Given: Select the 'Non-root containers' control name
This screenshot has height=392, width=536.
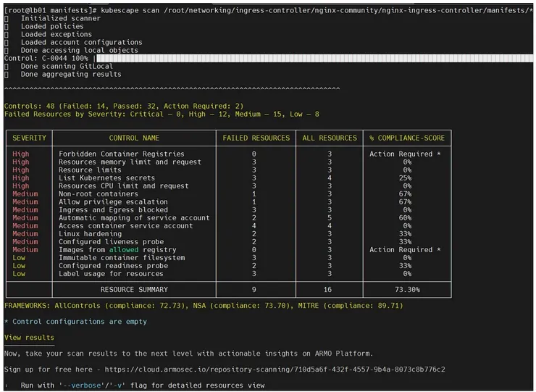Looking at the screenshot, I should coord(98,194).
